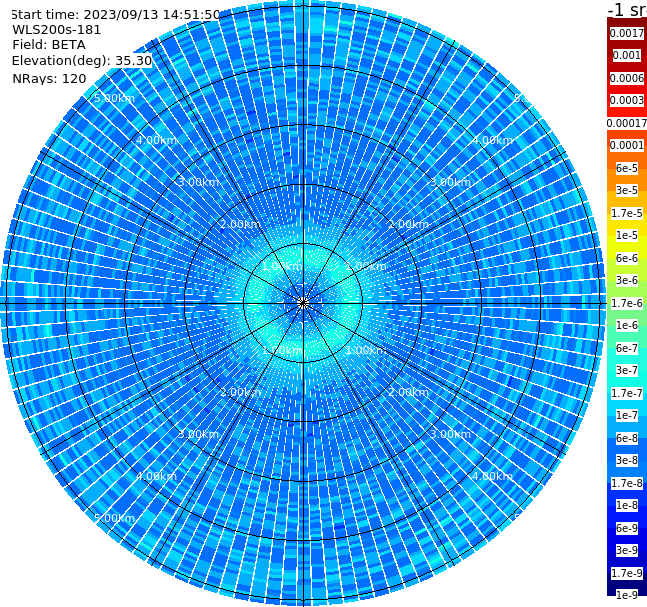Click the 3e-6 colorbar label
647x607 pixels.
[x=627, y=280]
